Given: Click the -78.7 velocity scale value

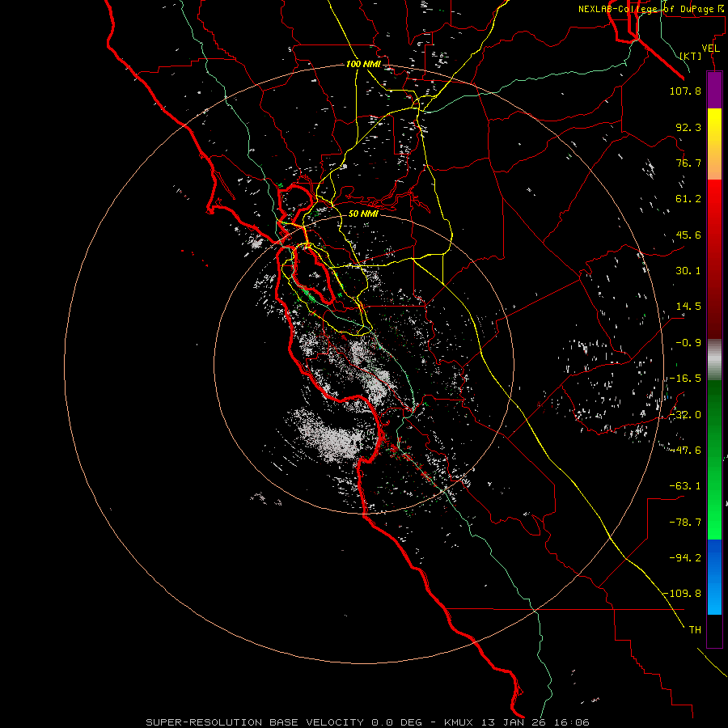Looking at the screenshot, I should [x=685, y=523].
